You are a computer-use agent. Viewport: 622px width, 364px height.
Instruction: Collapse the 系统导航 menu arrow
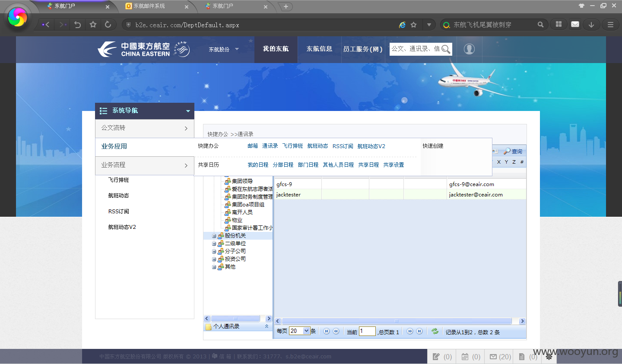click(188, 111)
